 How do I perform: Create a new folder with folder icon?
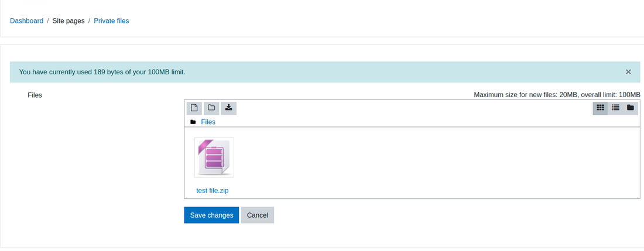pos(211,108)
